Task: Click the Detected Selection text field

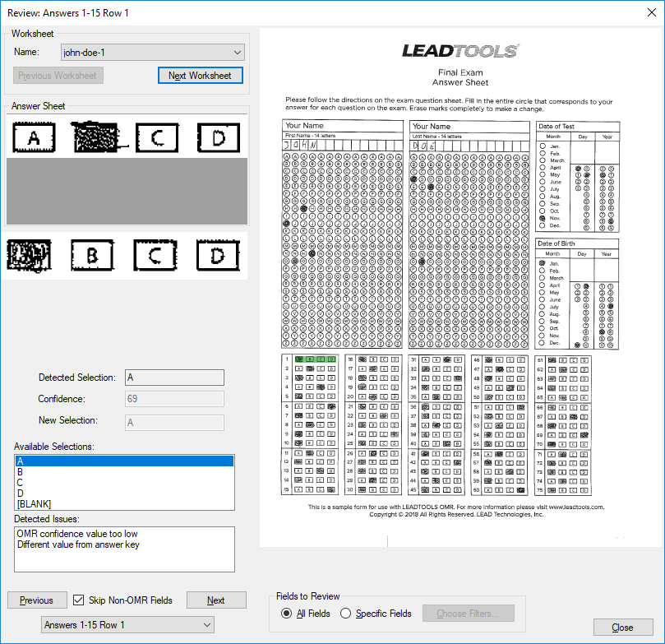Action: [174, 378]
